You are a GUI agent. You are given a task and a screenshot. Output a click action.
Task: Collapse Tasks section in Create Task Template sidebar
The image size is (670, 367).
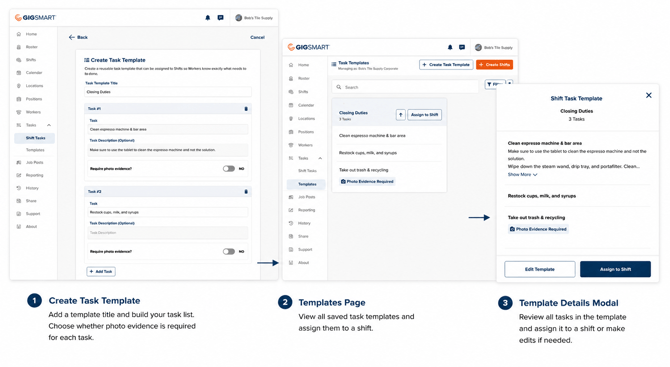[49, 125]
